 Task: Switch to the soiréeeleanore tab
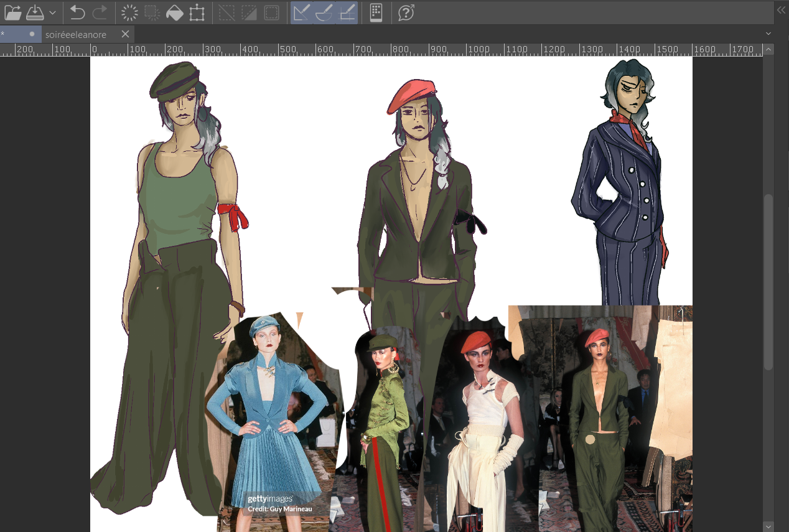pyautogui.click(x=76, y=34)
